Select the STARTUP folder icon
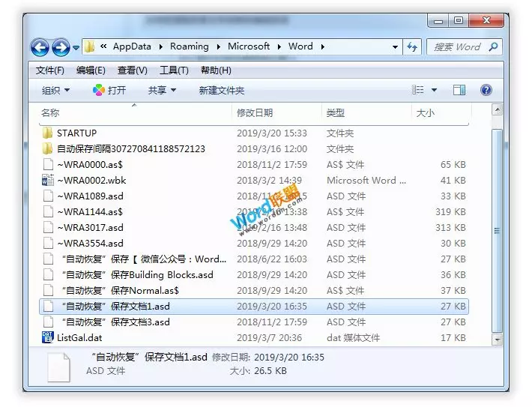Viewport: 532px width, 407px height. coord(47,133)
